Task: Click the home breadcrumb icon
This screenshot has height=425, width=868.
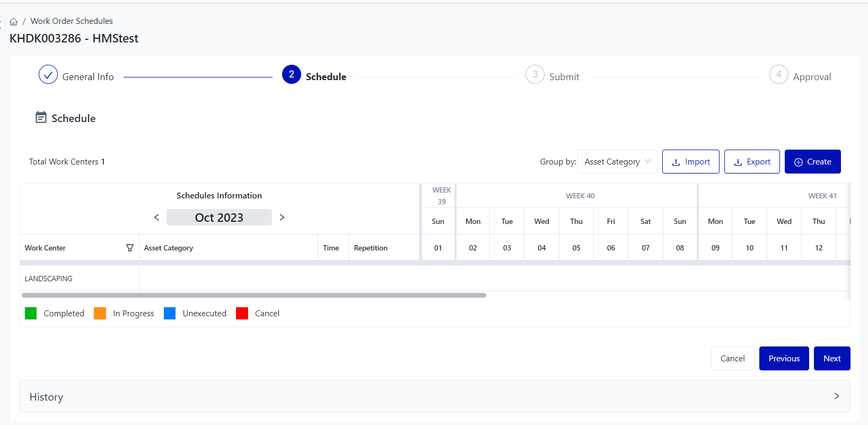Action: point(14,22)
